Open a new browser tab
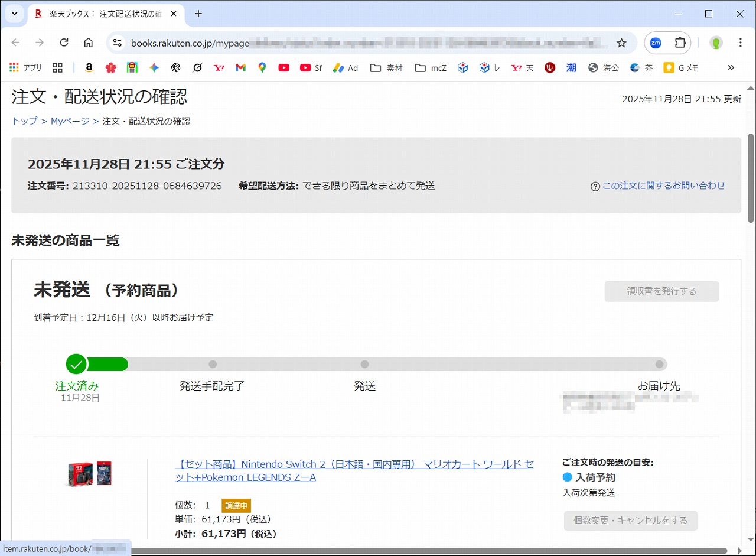The image size is (756, 556). (198, 14)
